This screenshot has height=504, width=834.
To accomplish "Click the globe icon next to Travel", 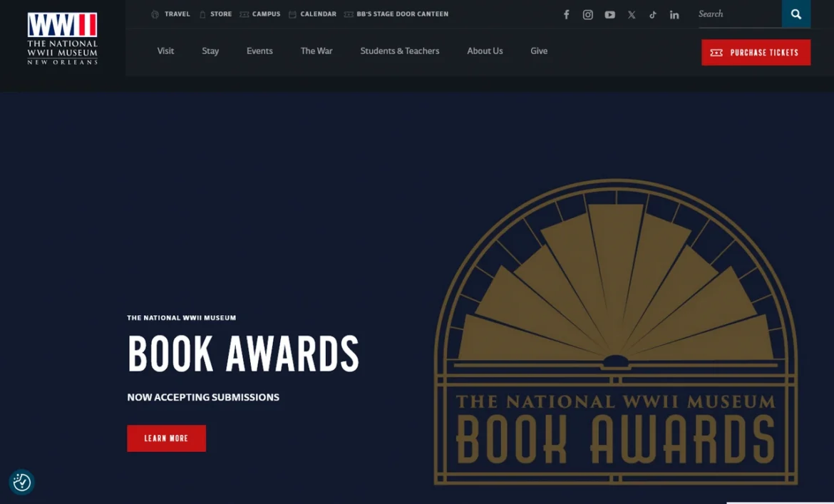I will coord(155,14).
